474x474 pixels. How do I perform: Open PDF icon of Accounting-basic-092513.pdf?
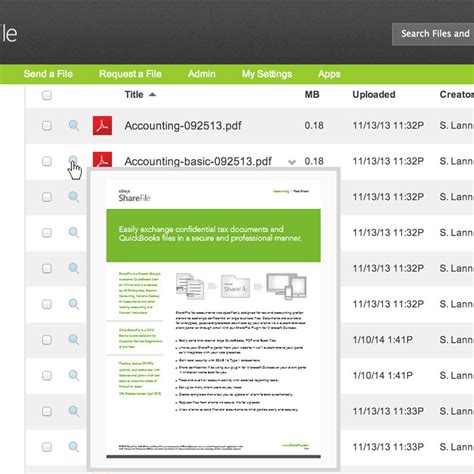tap(102, 160)
